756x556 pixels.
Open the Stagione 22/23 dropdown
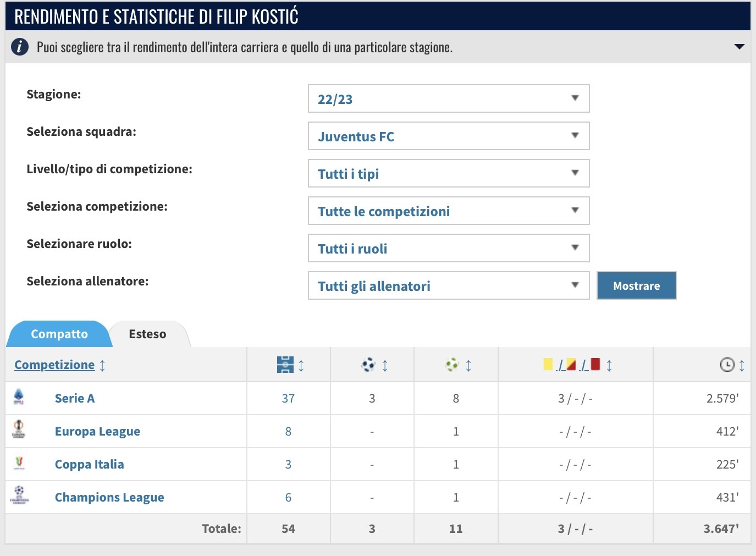(448, 99)
